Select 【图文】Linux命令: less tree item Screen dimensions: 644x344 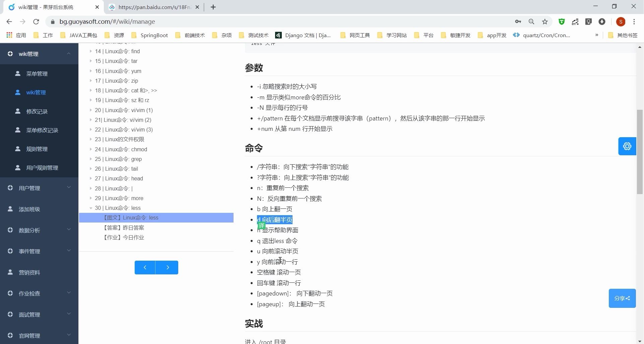tap(156, 218)
